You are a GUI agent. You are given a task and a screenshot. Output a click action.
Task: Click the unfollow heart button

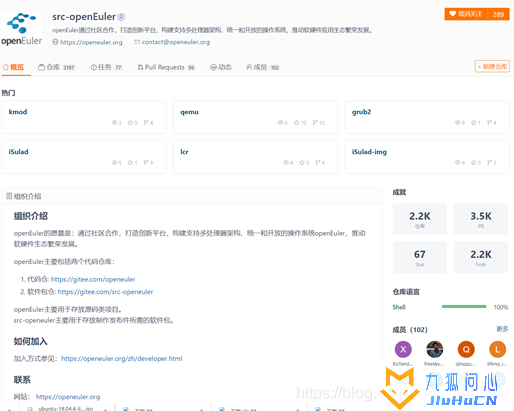tap(465, 14)
